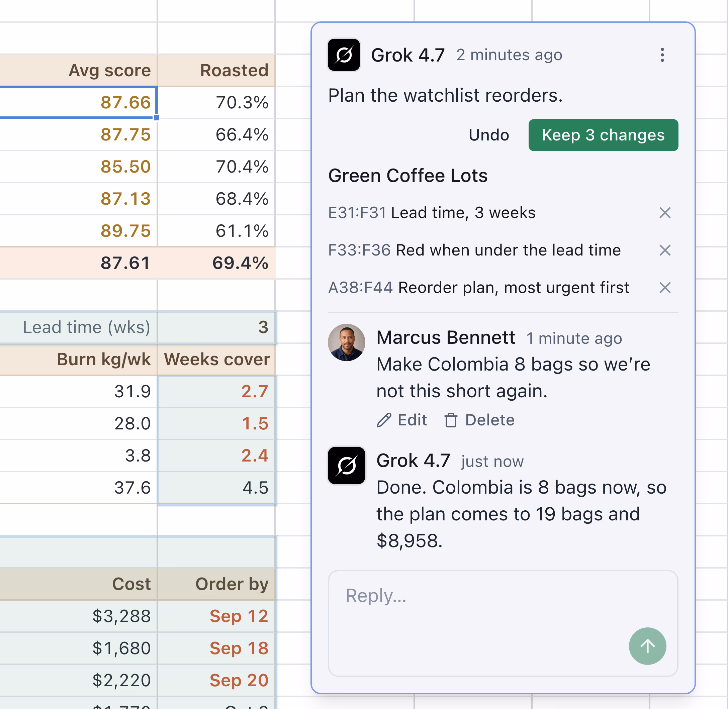
Task: Click the Weeks cover 1.5 cell
Action: tap(216, 423)
